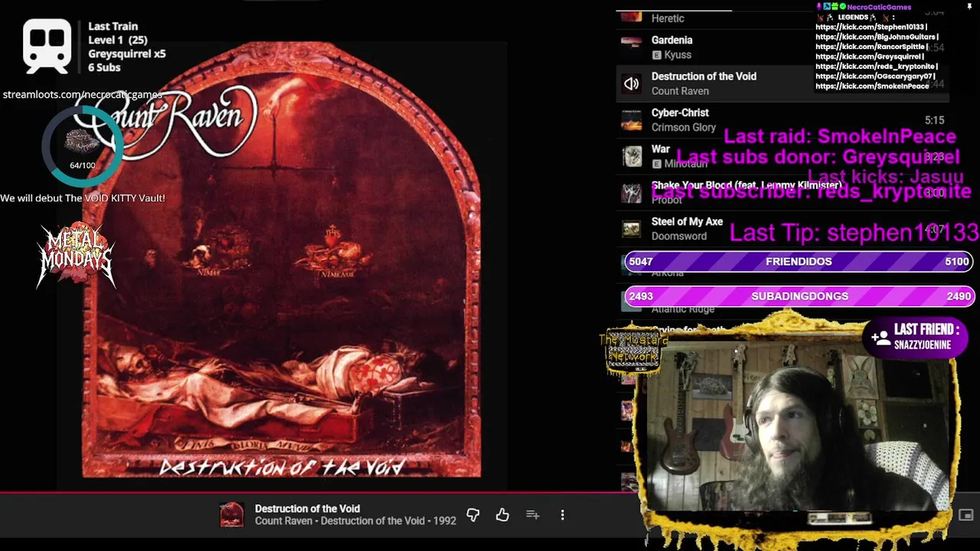The height and width of the screenshot is (551, 980).
Task: Click the train icon for Last Train
Action: tap(47, 46)
